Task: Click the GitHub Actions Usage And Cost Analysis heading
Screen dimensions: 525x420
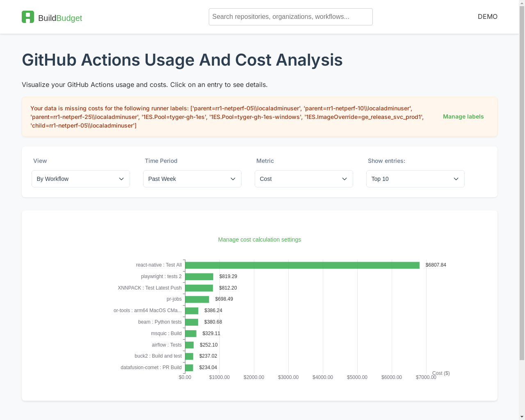Action: pyautogui.click(x=182, y=60)
